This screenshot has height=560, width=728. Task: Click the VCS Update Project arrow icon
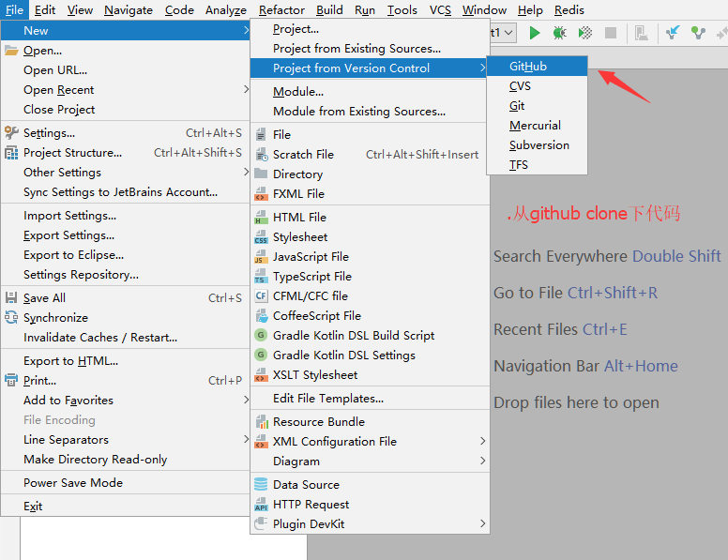[673, 33]
